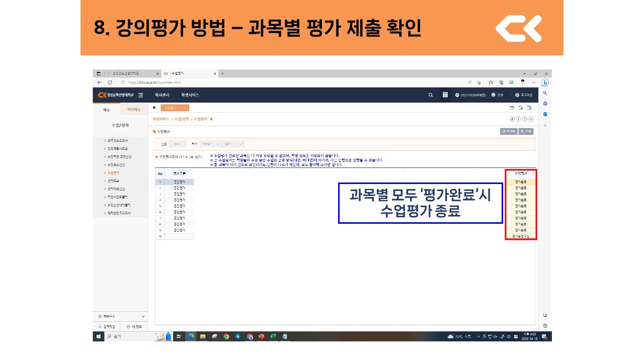Expand the dropdown at sidebar bottom
This screenshot has width=644, height=362.
(143, 316)
